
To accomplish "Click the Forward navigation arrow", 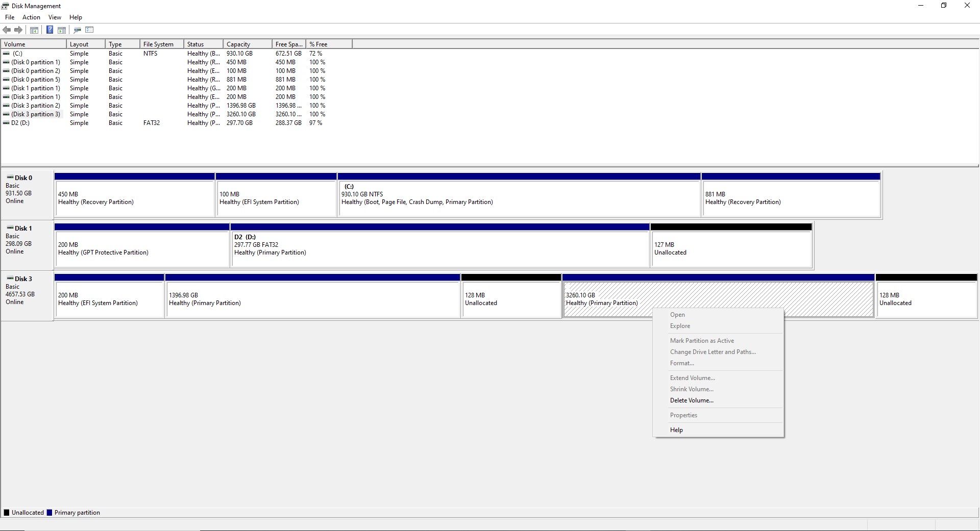I will (x=18, y=30).
